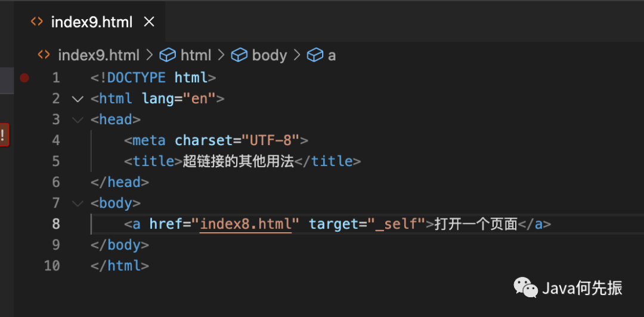Toggle the red breakpoint on line 1

[24, 78]
